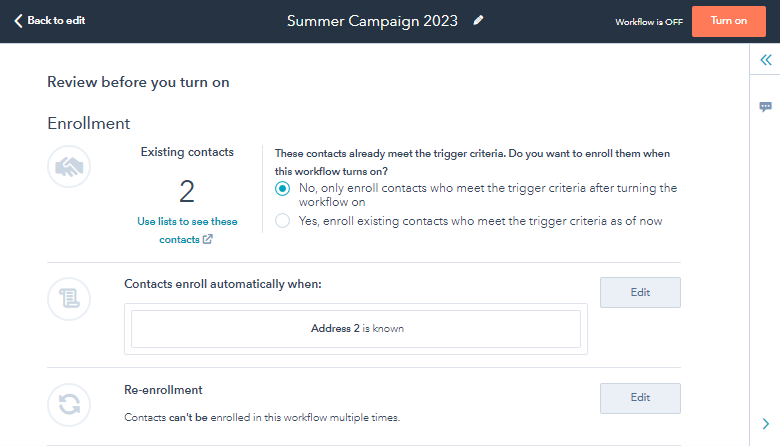Screen dimensions: 780x446
Task: Click the external link icon beside contacts
Action: (x=207, y=239)
